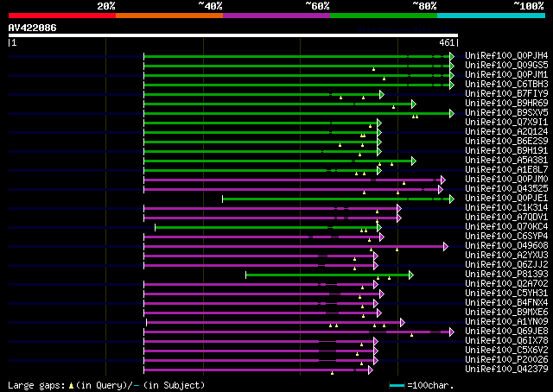
Task: Select the UniRef100_C6SYP4 label
Action: (506, 237)
